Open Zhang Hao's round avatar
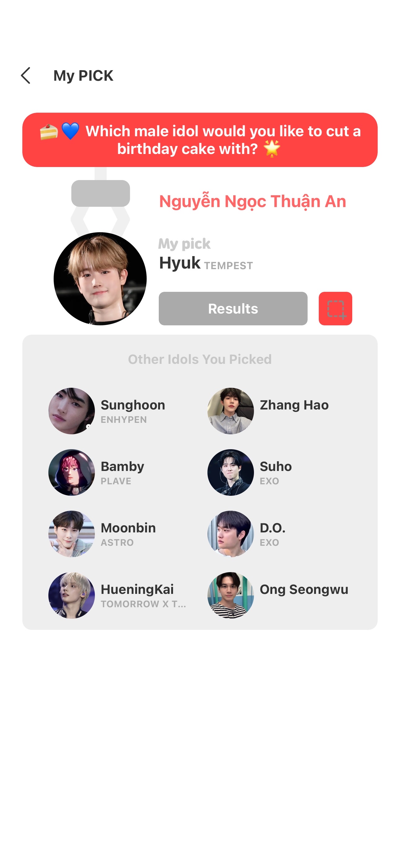The image size is (400, 868). pyautogui.click(x=231, y=411)
